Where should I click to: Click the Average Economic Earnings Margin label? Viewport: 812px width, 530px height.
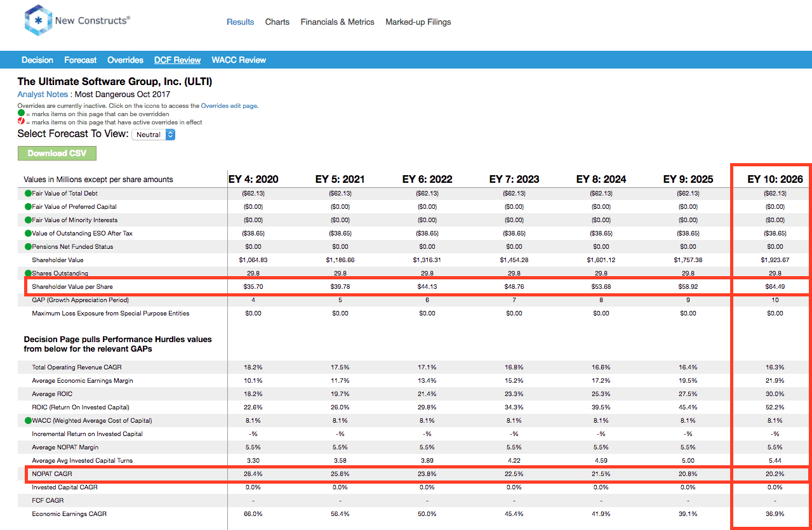pos(83,380)
